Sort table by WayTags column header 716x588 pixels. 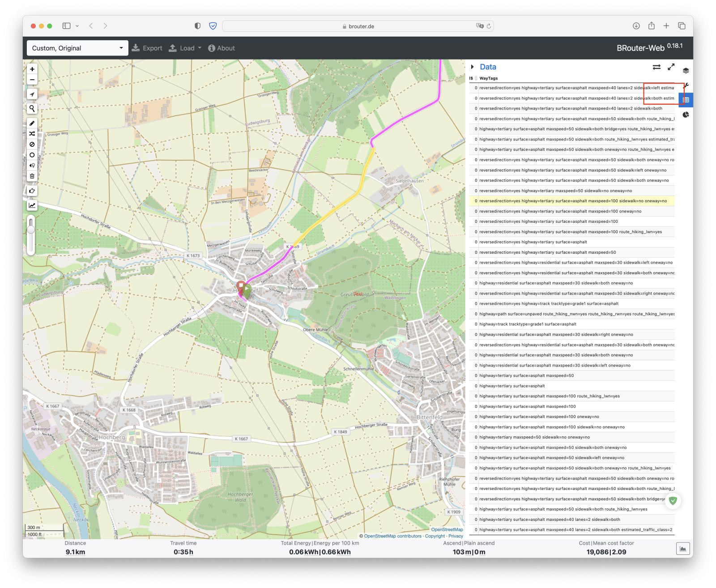(488, 78)
